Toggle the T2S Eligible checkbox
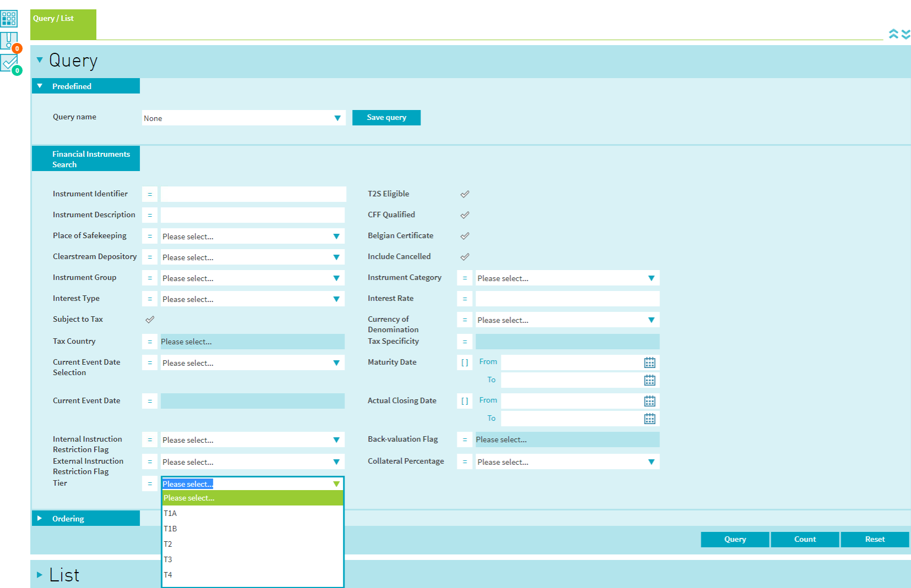The image size is (911, 588). 465,194
